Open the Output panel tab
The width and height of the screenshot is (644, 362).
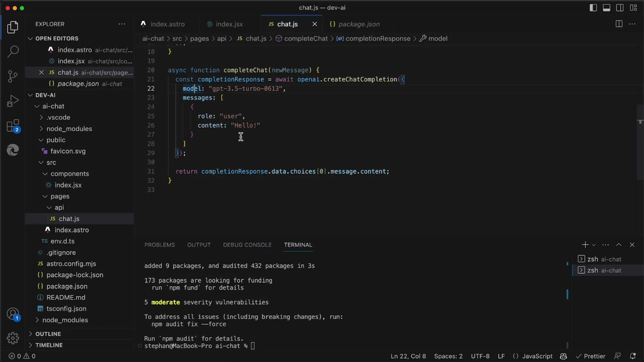199,245
